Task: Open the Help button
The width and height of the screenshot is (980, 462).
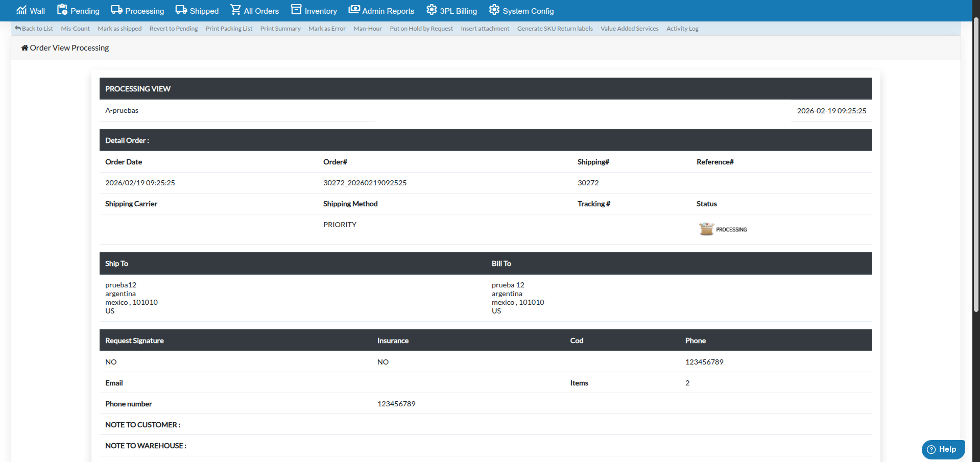Action: pos(942,449)
